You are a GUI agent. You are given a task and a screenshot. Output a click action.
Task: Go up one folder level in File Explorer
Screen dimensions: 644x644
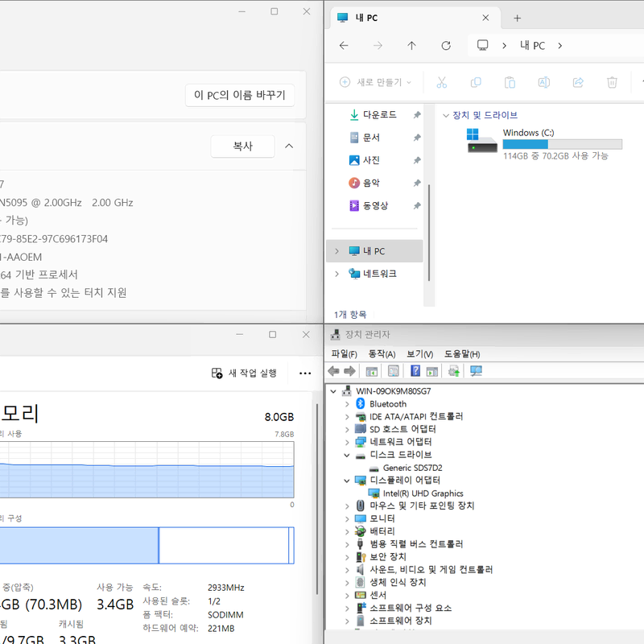coord(411,46)
